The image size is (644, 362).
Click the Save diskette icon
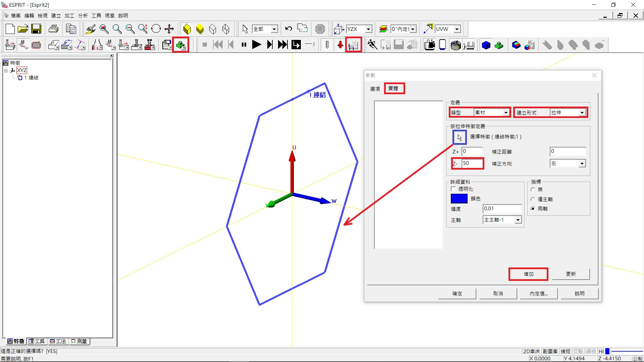click(36, 29)
